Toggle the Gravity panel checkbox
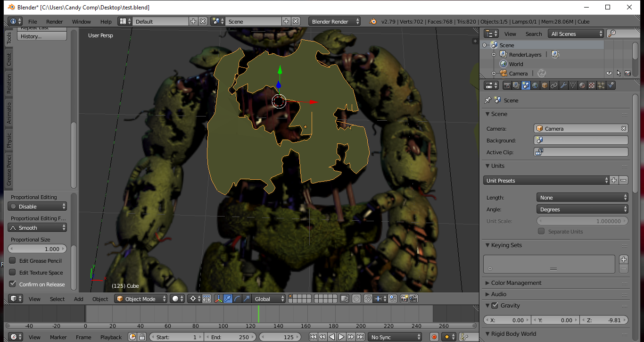This screenshot has height=342, width=644. point(495,305)
